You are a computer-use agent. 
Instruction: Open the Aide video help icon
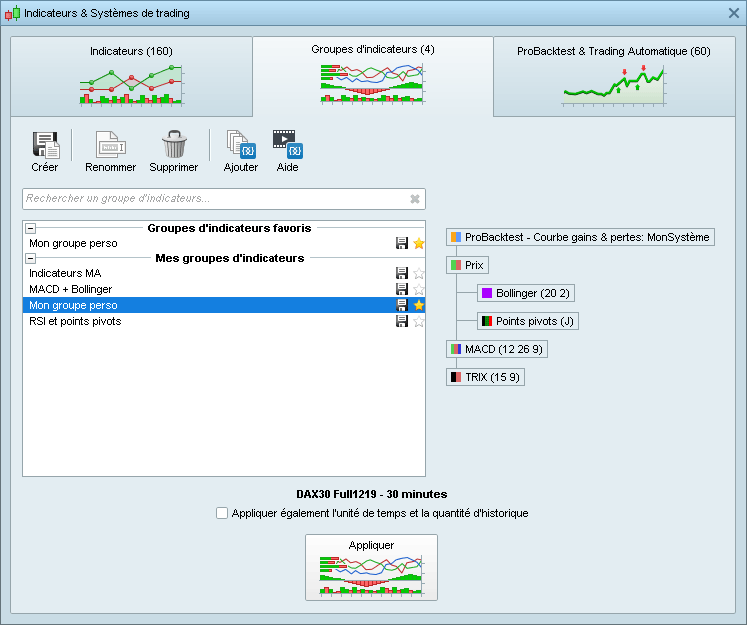click(287, 145)
